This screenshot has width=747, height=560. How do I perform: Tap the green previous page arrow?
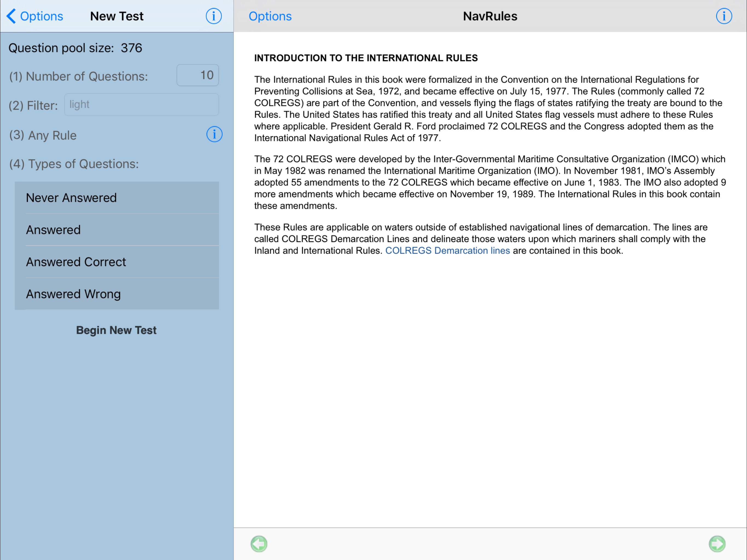(x=259, y=544)
